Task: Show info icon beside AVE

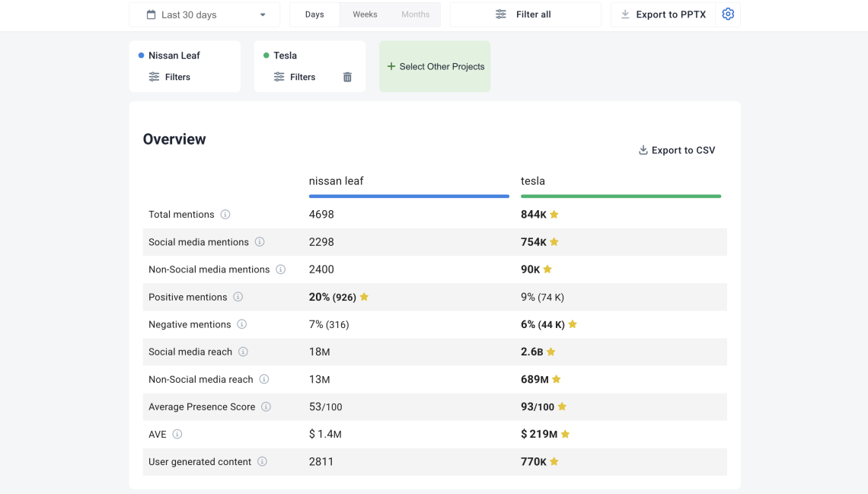Action: pos(177,435)
